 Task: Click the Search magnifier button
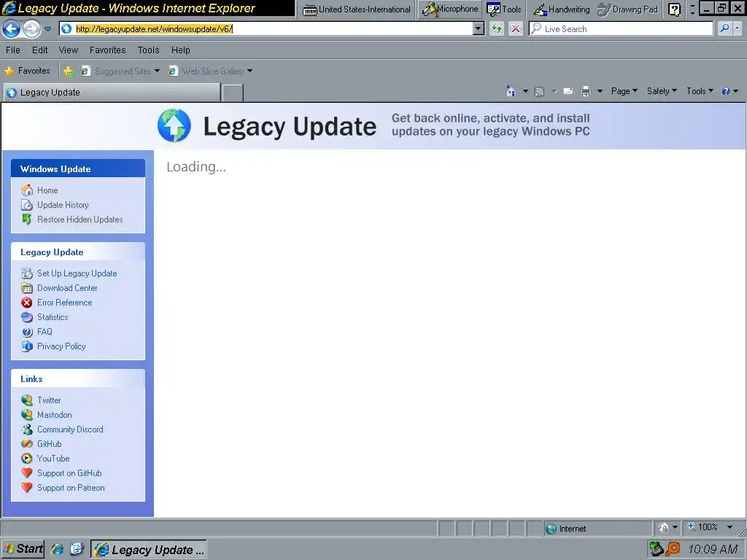tap(724, 29)
